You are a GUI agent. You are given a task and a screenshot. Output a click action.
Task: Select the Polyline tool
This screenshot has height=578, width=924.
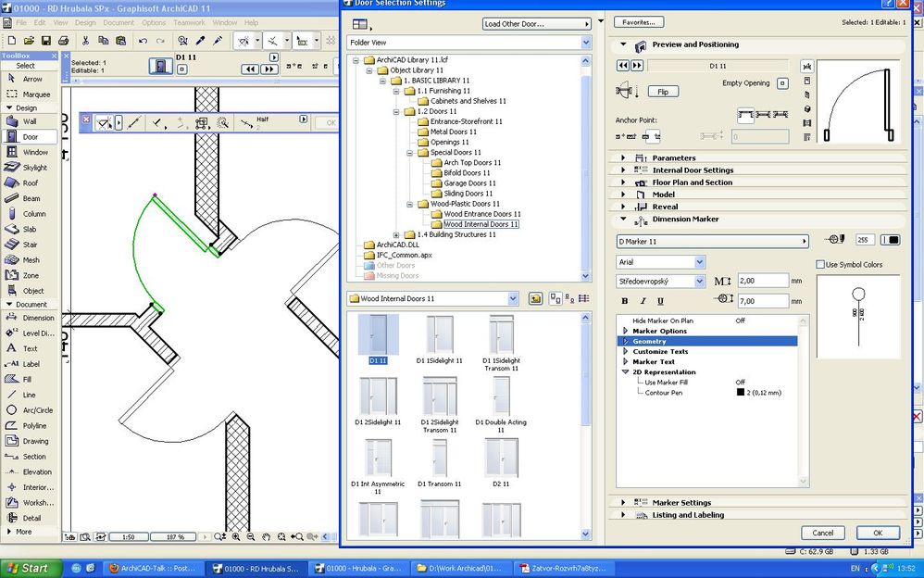click(29, 425)
